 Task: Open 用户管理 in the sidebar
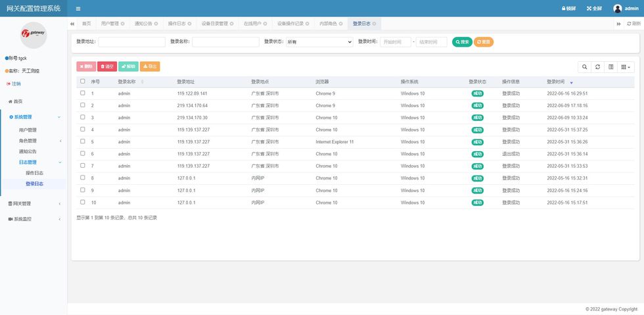pos(28,130)
